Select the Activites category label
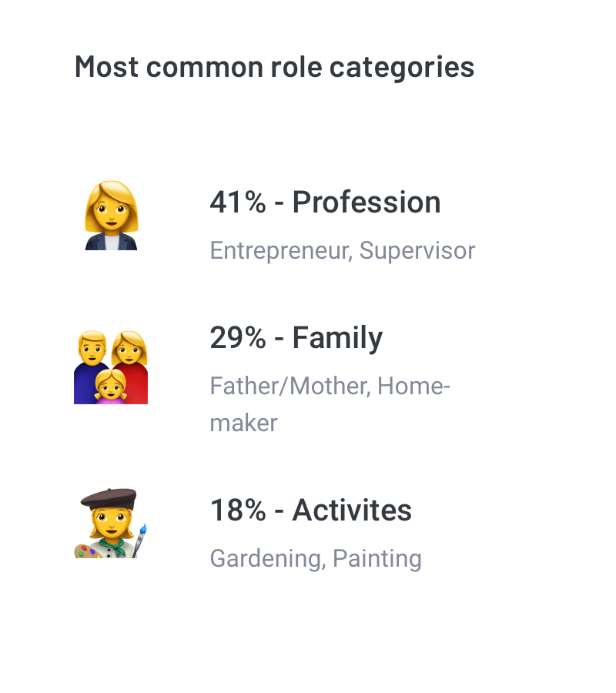The height and width of the screenshot is (693, 616). [352, 510]
